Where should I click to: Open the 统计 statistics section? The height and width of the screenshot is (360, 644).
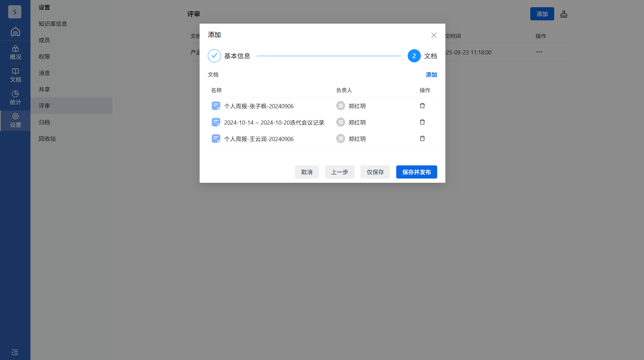pos(15,98)
